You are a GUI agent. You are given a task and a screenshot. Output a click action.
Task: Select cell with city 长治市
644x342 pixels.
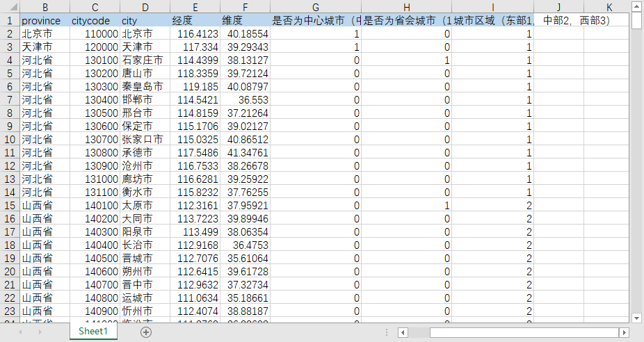click(145, 245)
